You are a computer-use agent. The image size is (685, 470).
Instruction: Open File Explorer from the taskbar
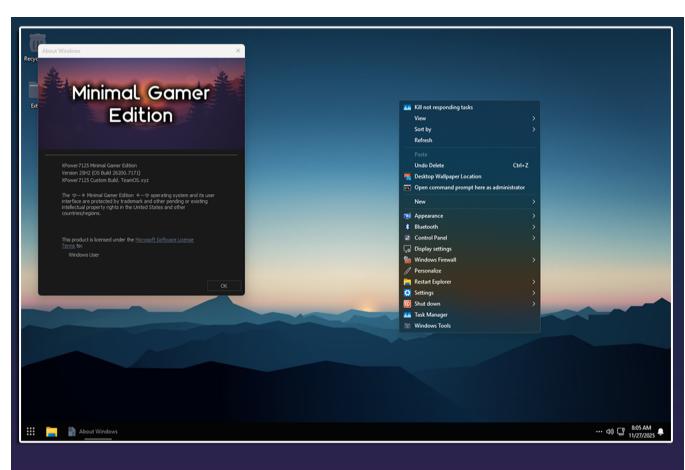52,432
